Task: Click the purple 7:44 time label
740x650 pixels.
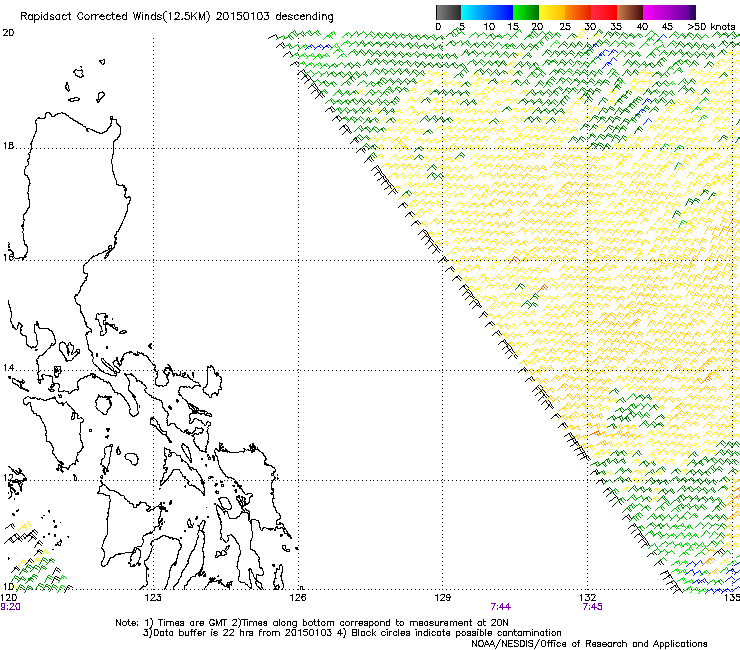Action: pos(501,607)
